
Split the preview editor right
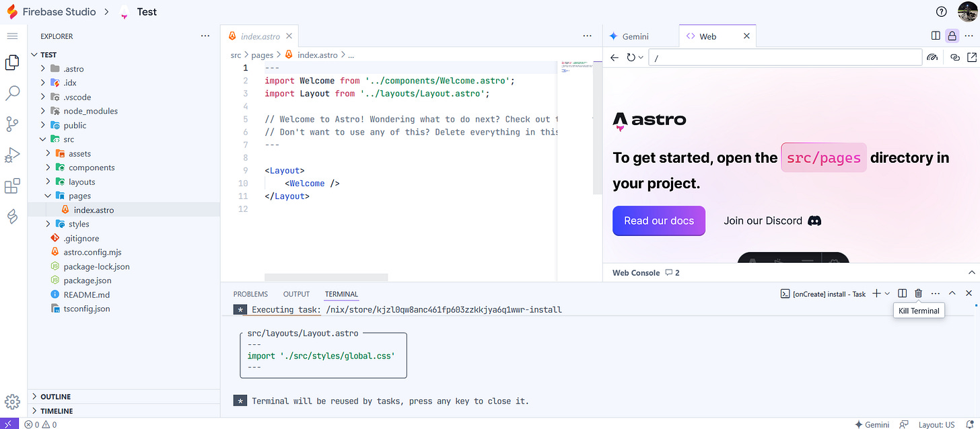pyautogui.click(x=936, y=36)
